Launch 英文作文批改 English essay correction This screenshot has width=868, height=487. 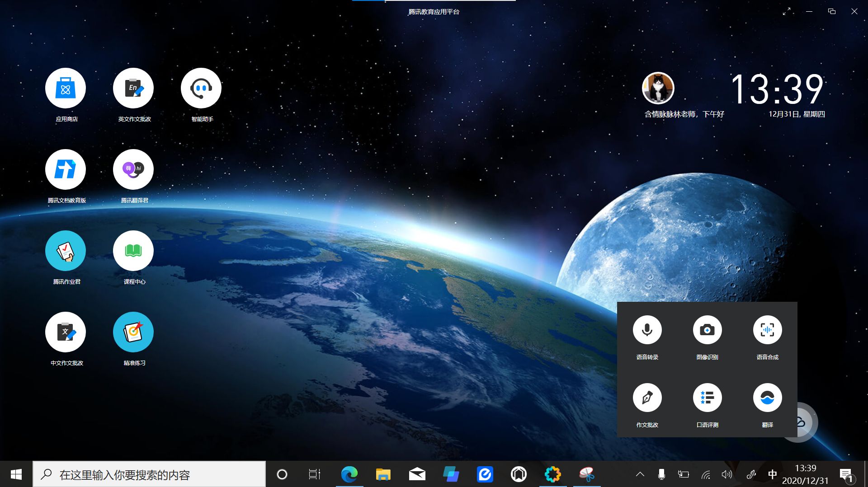133,88
